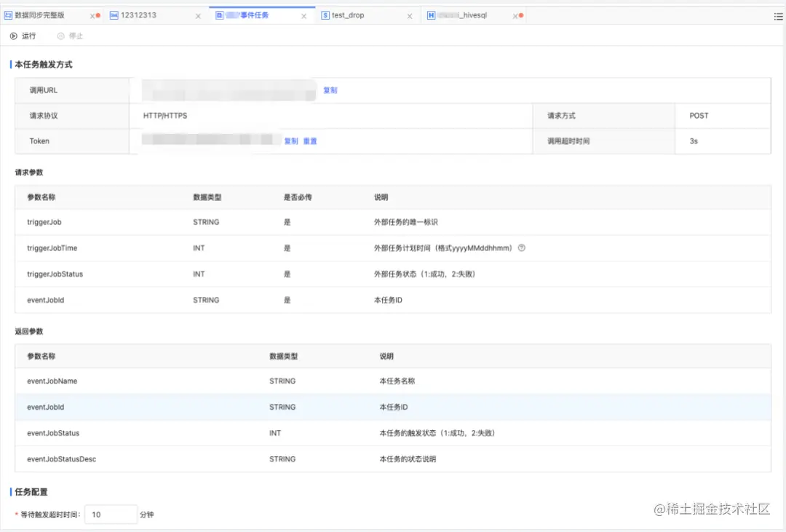
Task: Click the 任务配置 section heading
Action: [31, 493]
